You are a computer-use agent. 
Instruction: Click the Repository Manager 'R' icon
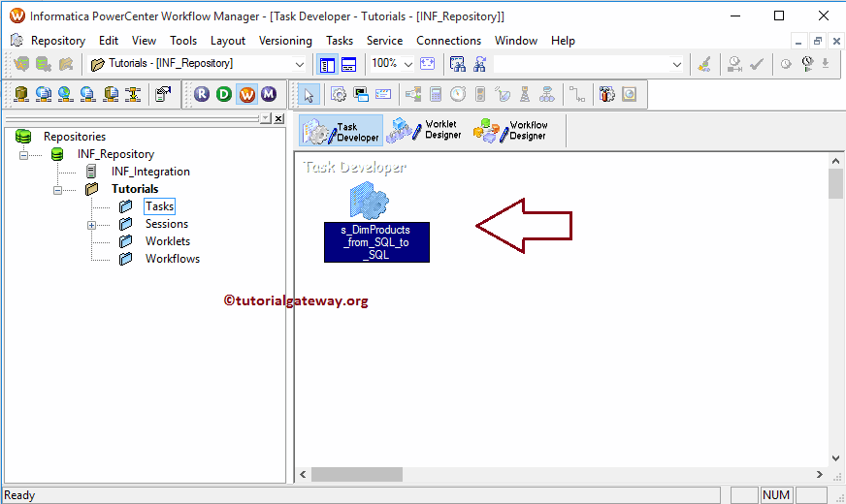pos(202,94)
